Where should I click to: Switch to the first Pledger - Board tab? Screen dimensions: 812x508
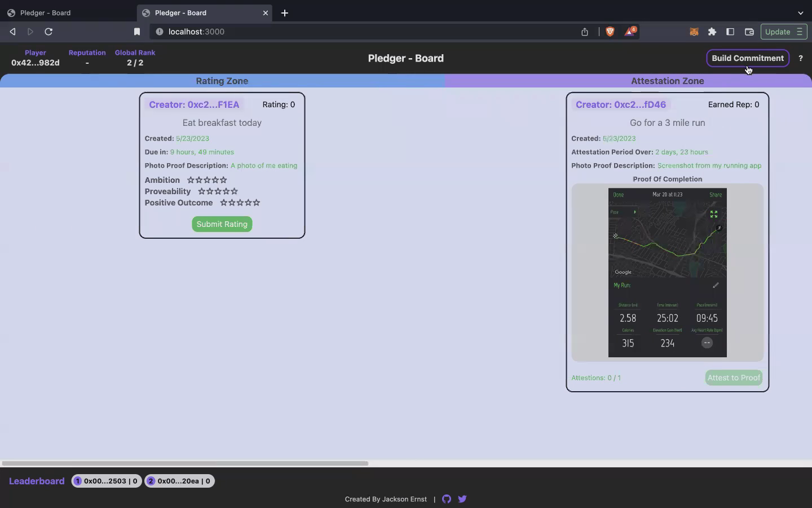pyautogui.click(x=68, y=12)
